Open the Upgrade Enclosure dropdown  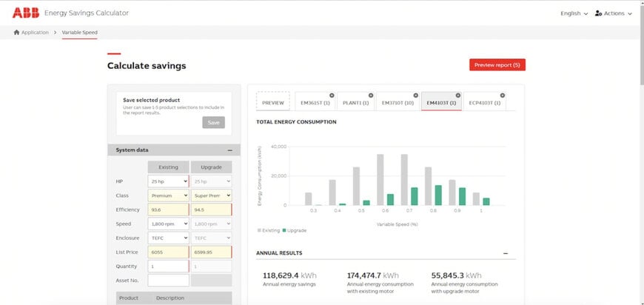point(211,238)
